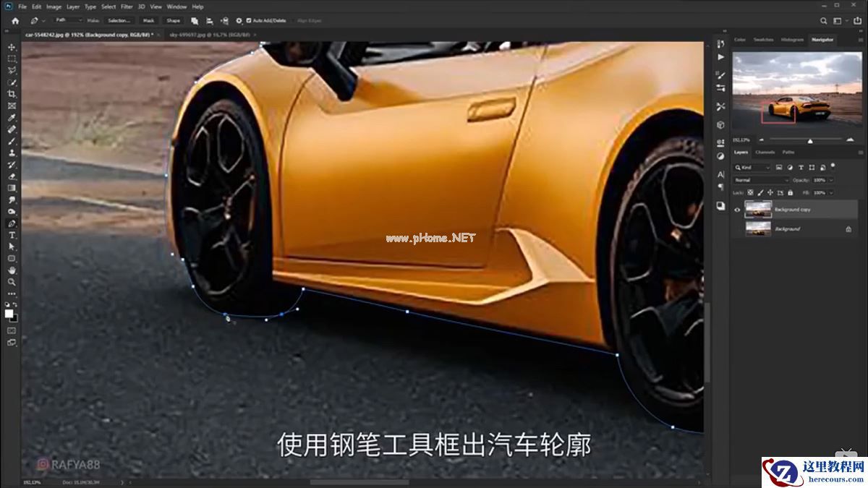Screen dimensions: 868x488
Task: Select the Pen tool in the toolbar
Action: point(11,224)
